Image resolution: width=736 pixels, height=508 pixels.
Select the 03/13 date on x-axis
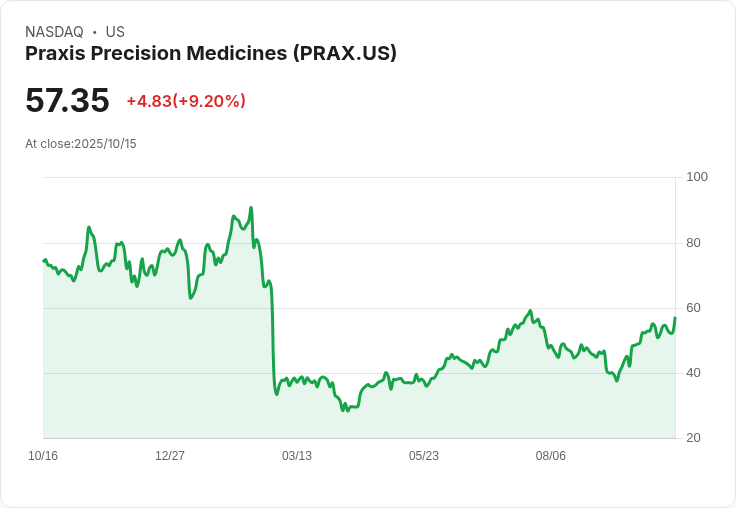click(297, 456)
